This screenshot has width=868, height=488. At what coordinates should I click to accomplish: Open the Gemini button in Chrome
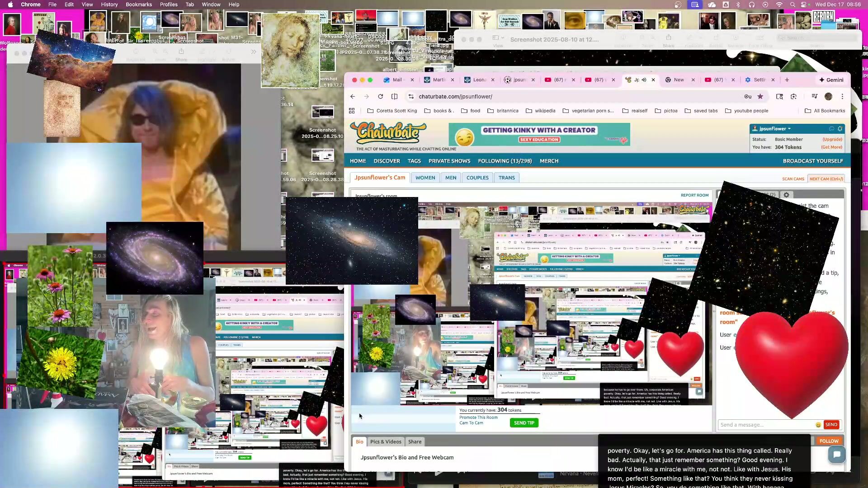tap(831, 80)
